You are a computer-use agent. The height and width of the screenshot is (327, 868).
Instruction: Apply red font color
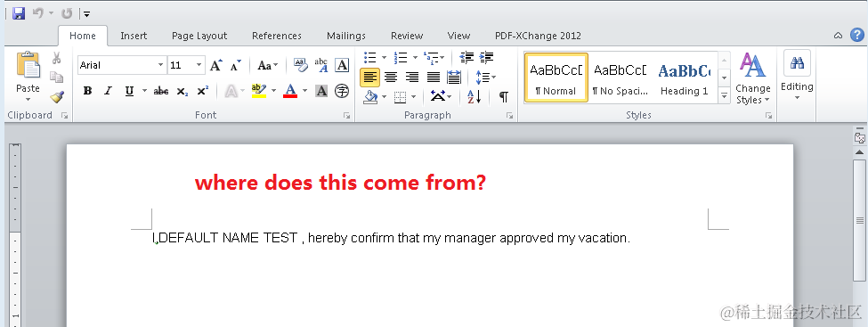pyautogui.click(x=290, y=91)
